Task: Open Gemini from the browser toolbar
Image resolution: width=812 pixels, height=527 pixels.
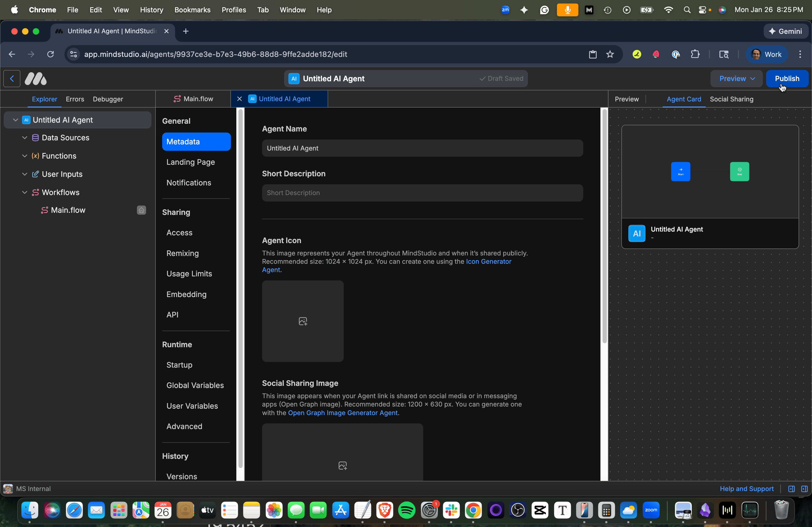Action: coord(785,31)
